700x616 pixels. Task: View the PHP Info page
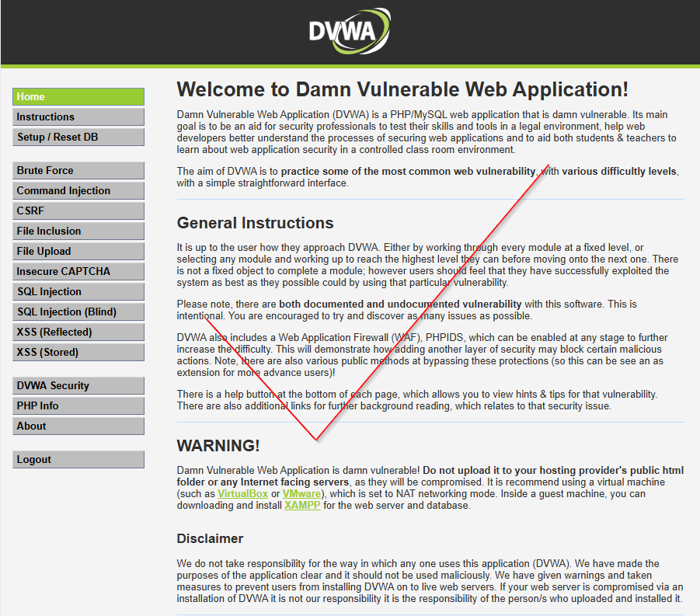tap(78, 405)
